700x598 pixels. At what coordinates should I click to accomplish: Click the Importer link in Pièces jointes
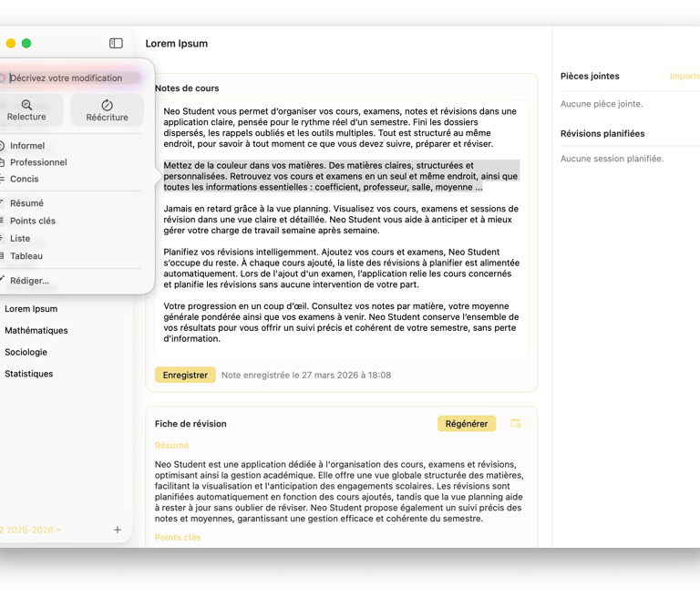click(685, 76)
